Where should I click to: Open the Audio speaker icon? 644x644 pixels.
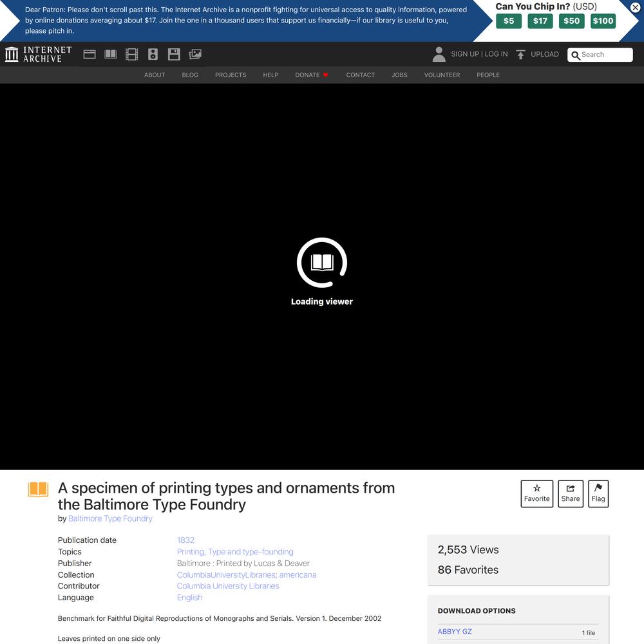(153, 54)
